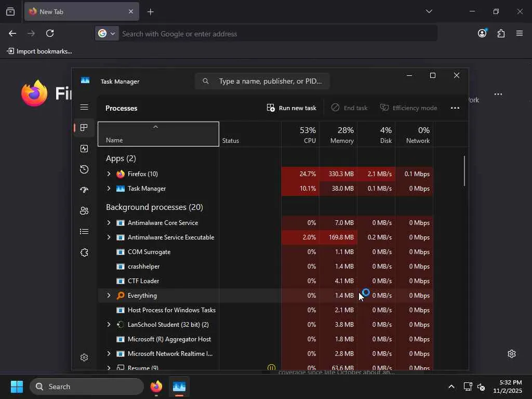
Task: Select Microsoft (R) Aggregator Host row
Action: (265, 339)
